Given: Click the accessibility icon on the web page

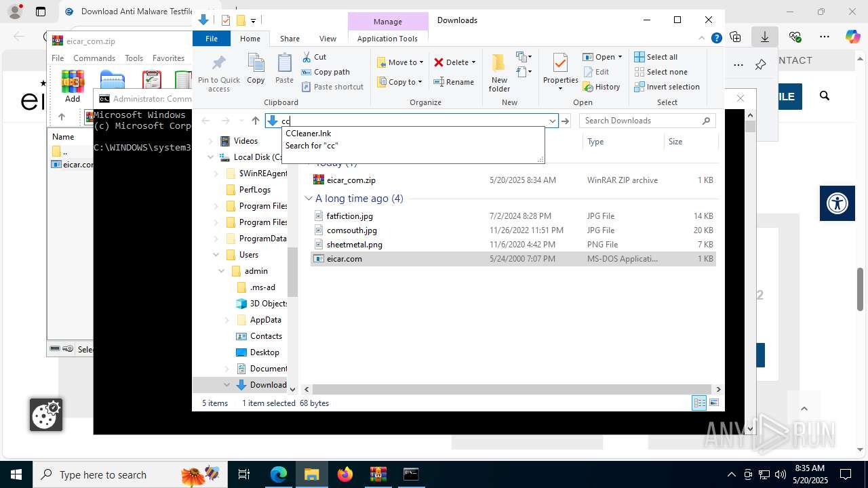Looking at the screenshot, I should [837, 203].
